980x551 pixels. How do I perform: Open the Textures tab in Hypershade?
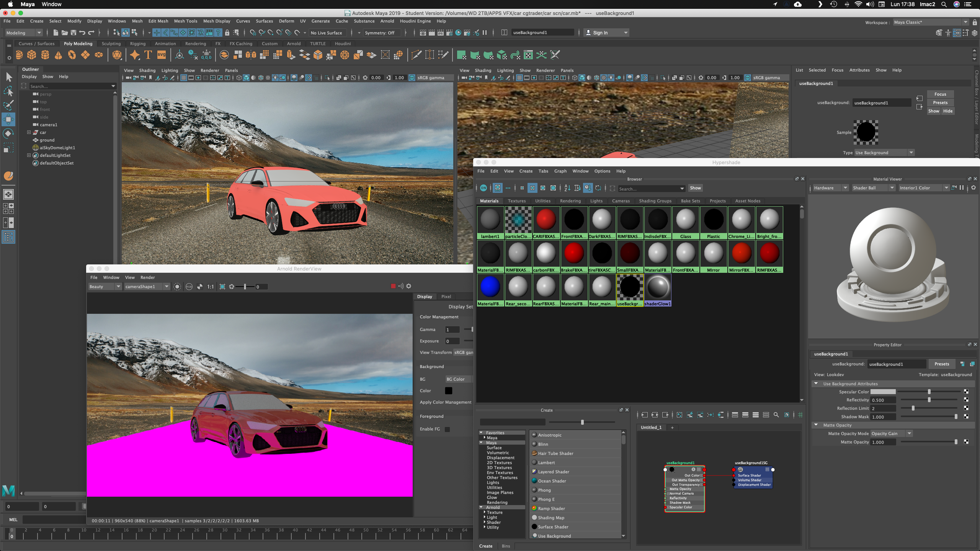[x=516, y=201]
